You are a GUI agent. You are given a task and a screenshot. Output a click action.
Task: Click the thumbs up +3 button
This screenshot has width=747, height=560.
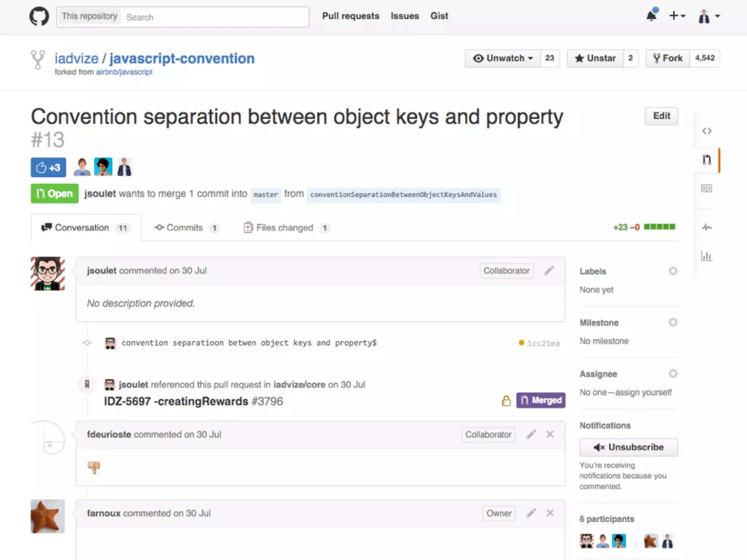tap(48, 167)
